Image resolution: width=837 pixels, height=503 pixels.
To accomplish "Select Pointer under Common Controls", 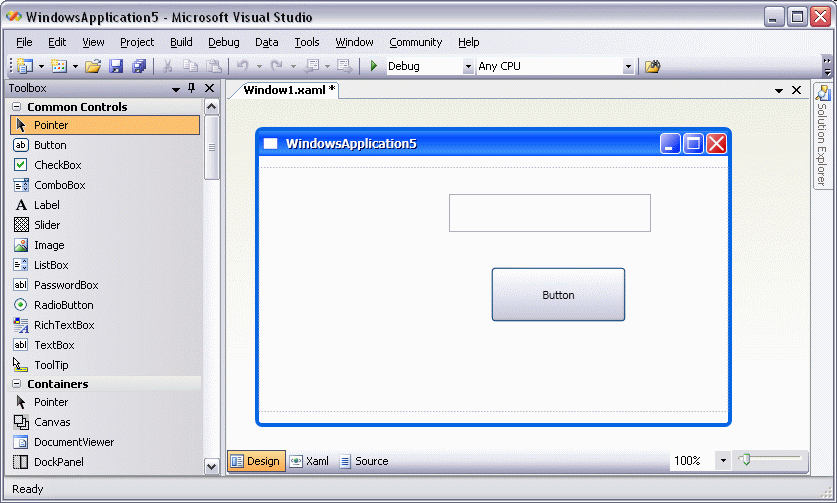I will (105, 125).
